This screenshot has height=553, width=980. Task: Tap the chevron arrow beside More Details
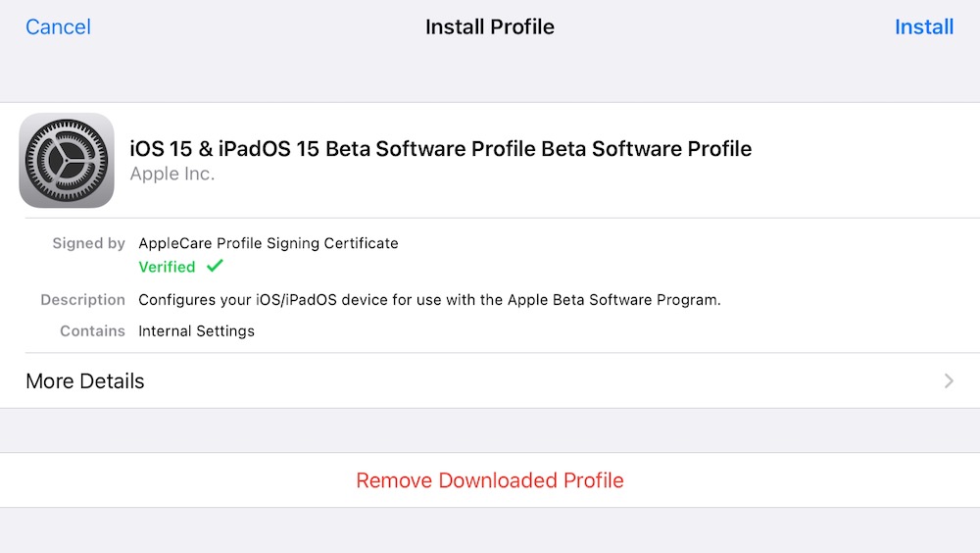tap(949, 381)
